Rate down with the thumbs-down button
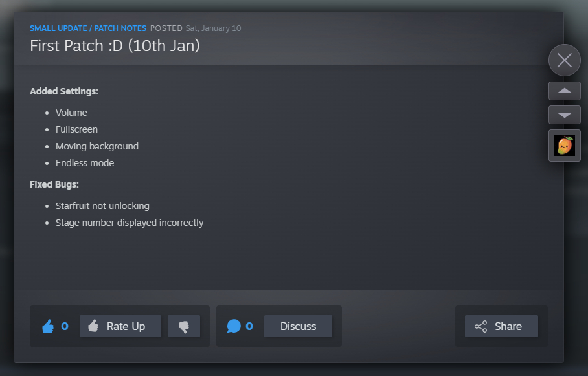Screen dimensions: 588x376 tap(184, 326)
